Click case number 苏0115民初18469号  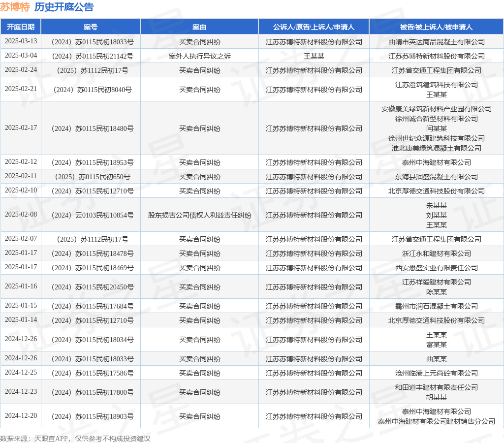93,268
